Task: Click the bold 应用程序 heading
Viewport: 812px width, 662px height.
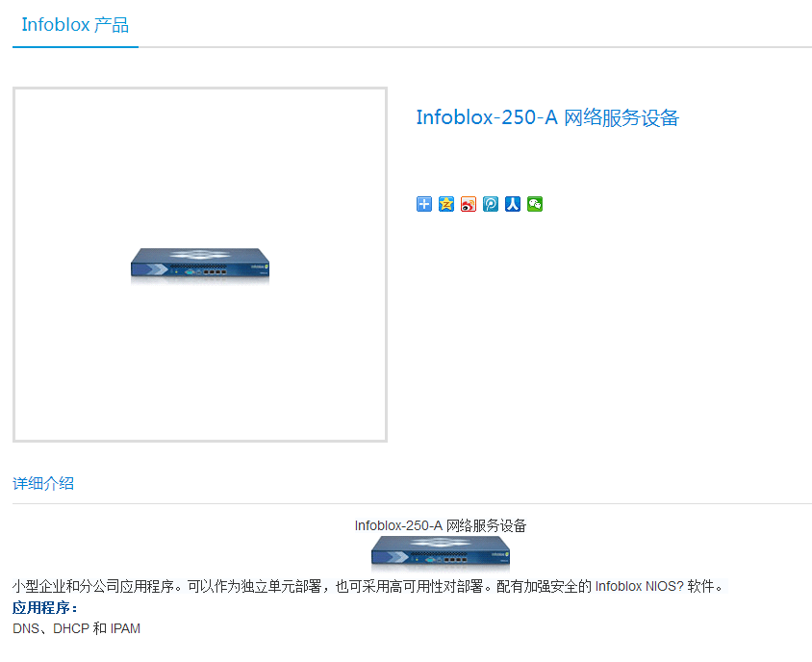Action: 45,607
